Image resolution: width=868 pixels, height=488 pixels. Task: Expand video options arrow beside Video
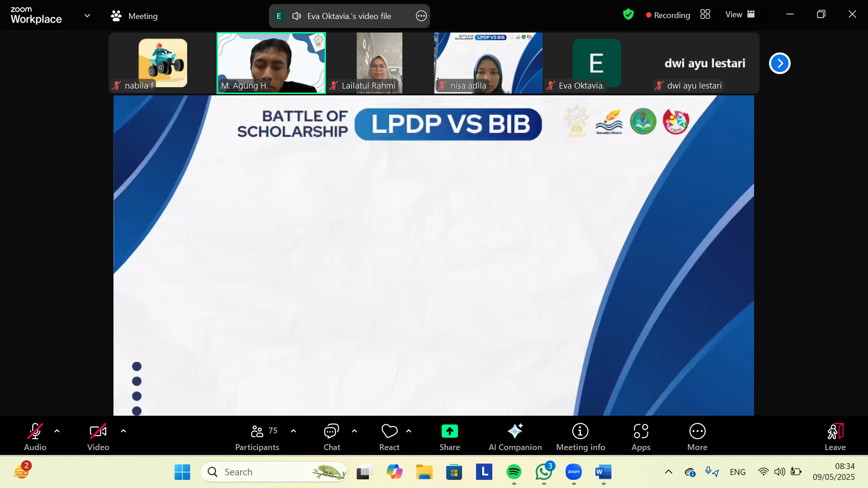pyautogui.click(x=123, y=431)
